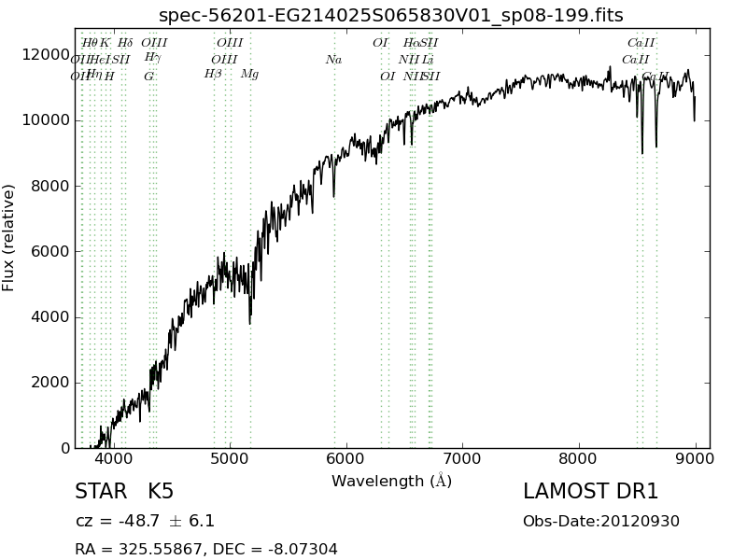Select the Hα line label
This screenshot has width=747, height=560.
pyautogui.click(x=411, y=43)
